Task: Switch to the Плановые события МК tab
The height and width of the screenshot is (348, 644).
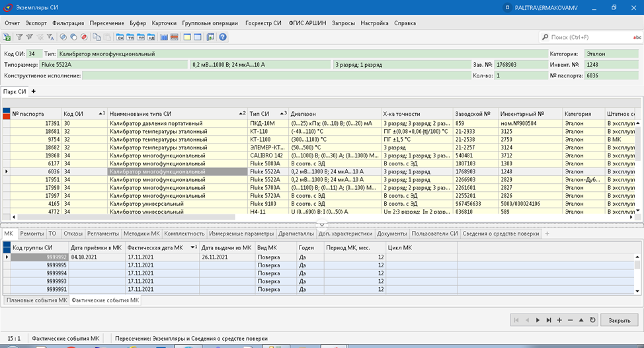Action: coord(36,300)
